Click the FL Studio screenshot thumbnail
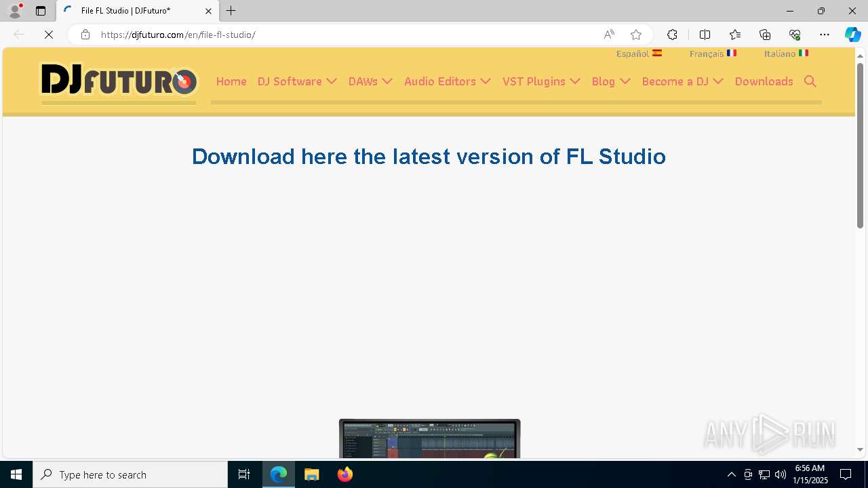868x488 pixels. pyautogui.click(x=430, y=439)
